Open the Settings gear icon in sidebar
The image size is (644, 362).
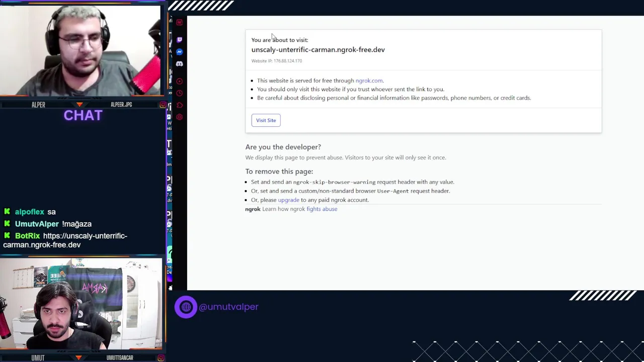pyautogui.click(x=179, y=117)
